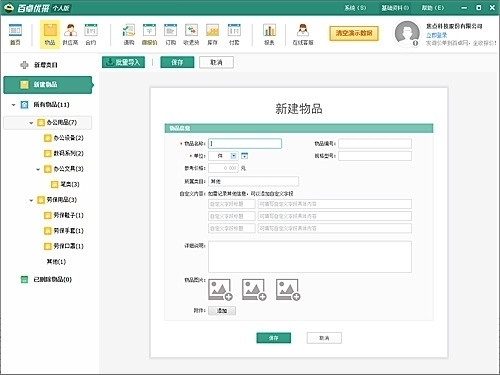Screen dimensions: 500x375
Task: Collapse the 劳保用品(3) tree node
Action: tap(31, 200)
